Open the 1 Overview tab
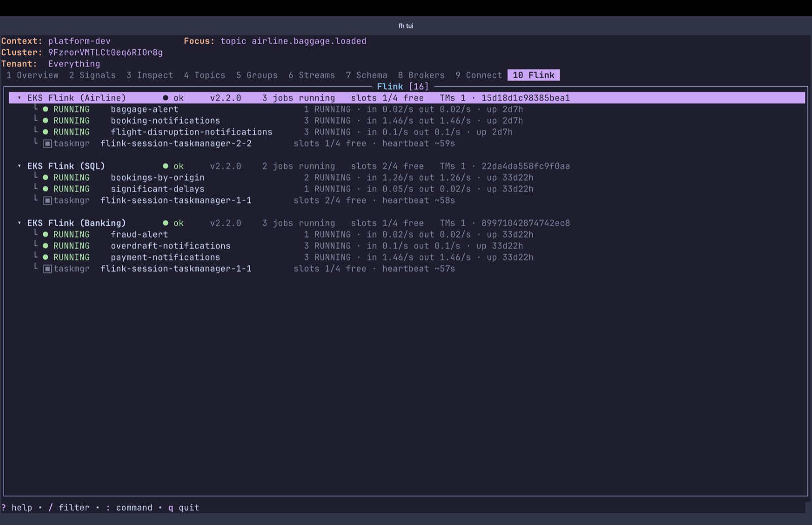 32,75
